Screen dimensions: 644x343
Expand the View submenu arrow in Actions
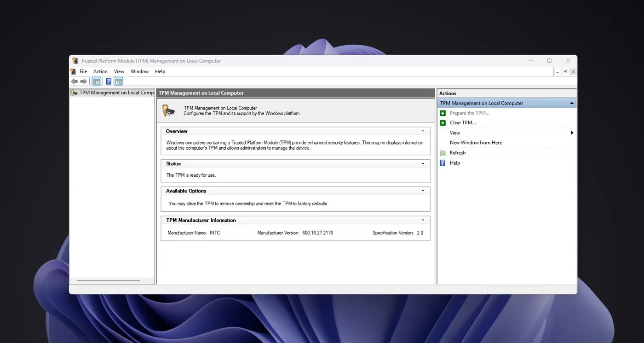coord(572,133)
